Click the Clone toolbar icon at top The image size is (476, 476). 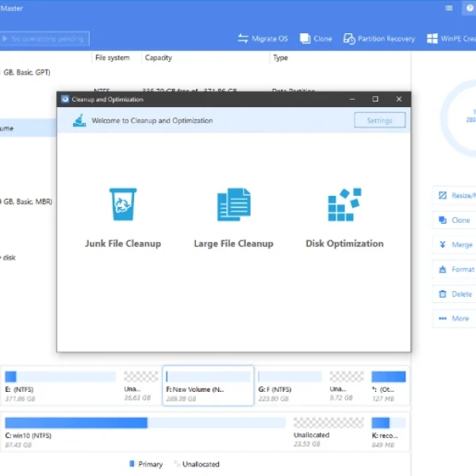click(305, 39)
